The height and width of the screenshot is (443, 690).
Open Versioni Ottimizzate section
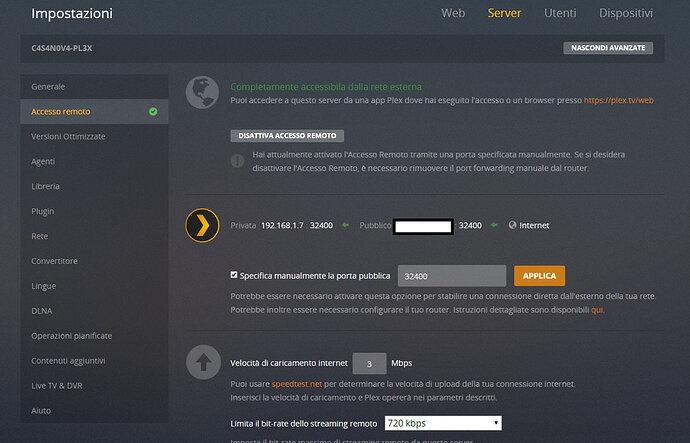click(x=94, y=136)
